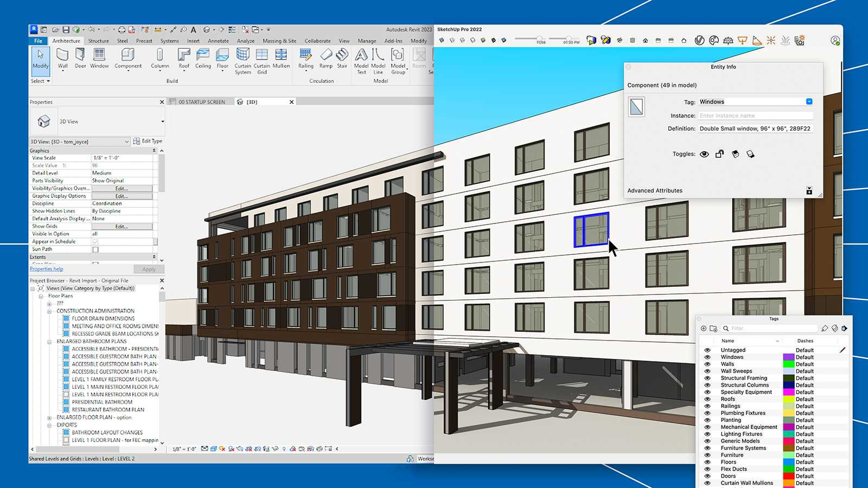Collapse the ENLARGED BATHROOM PLANS tree node

tap(49, 341)
